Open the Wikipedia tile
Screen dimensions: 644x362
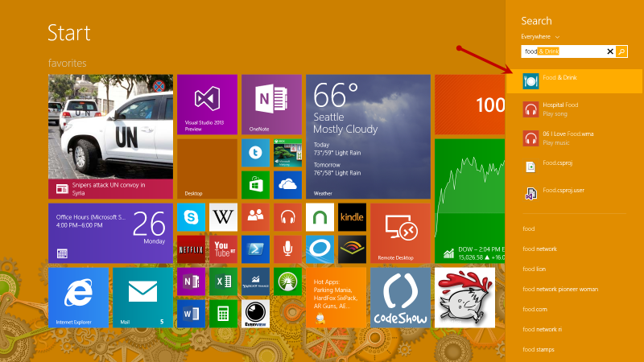coord(223,216)
